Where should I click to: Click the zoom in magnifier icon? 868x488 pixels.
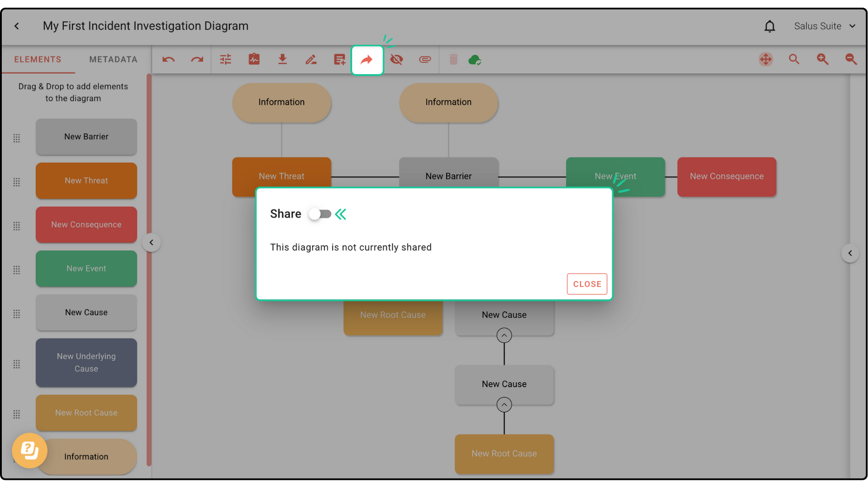[x=822, y=60]
